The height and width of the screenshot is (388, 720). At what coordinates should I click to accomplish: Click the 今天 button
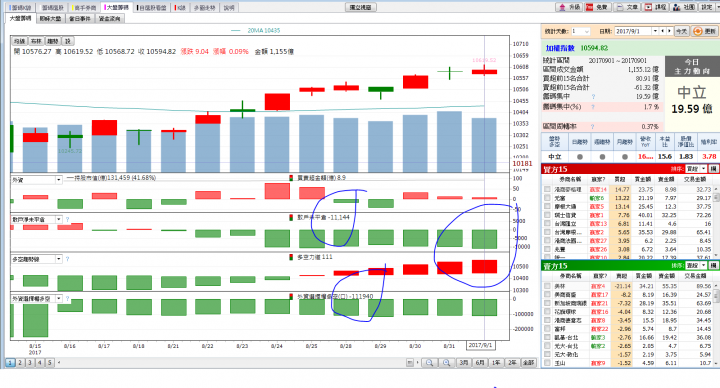click(682, 31)
